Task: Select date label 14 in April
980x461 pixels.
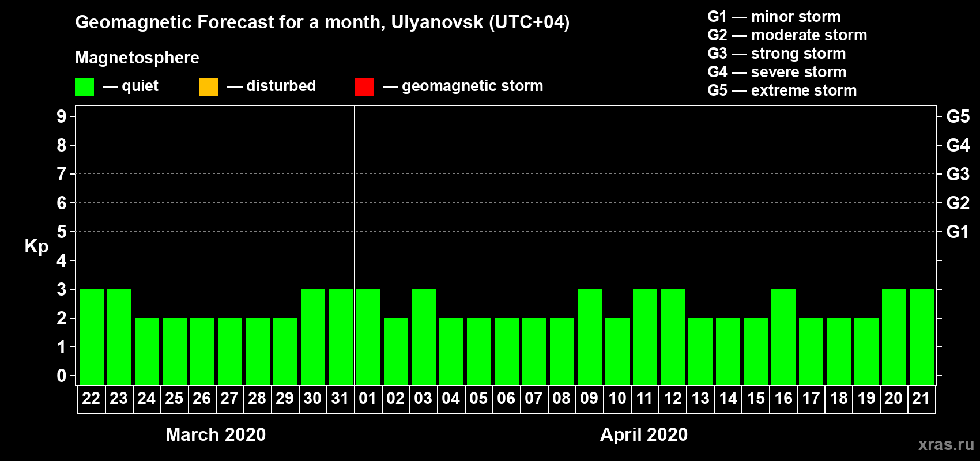Action: pyautogui.click(x=728, y=398)
